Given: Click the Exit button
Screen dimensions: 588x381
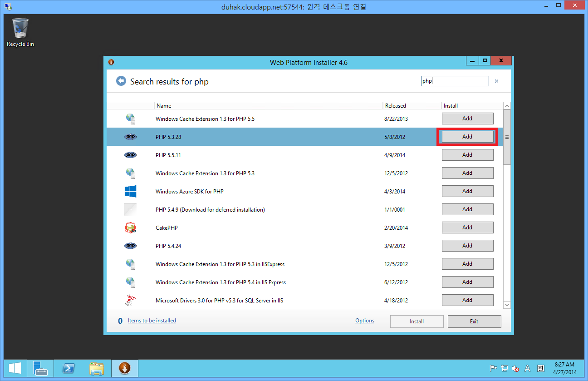Looking at the screenshot, I should [474, 321].
